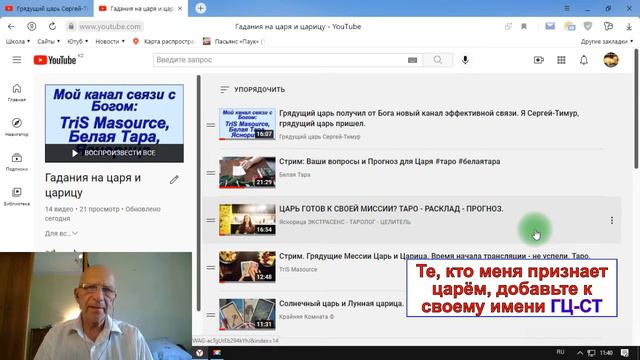Open the on-screen keyboard icon in search box

pos(412,60)
